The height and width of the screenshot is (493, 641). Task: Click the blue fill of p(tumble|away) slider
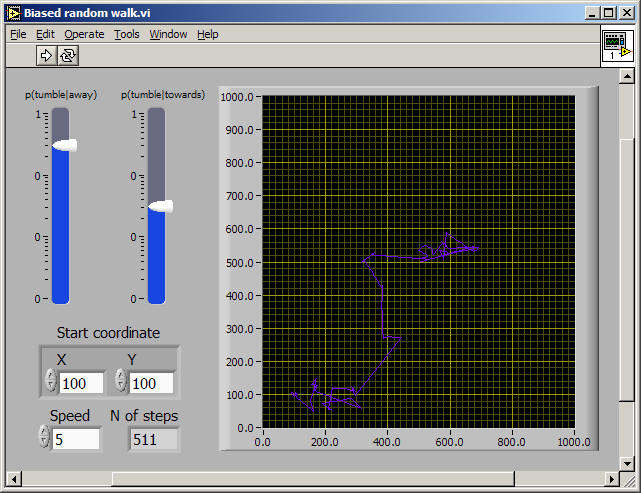coord(61,227)
